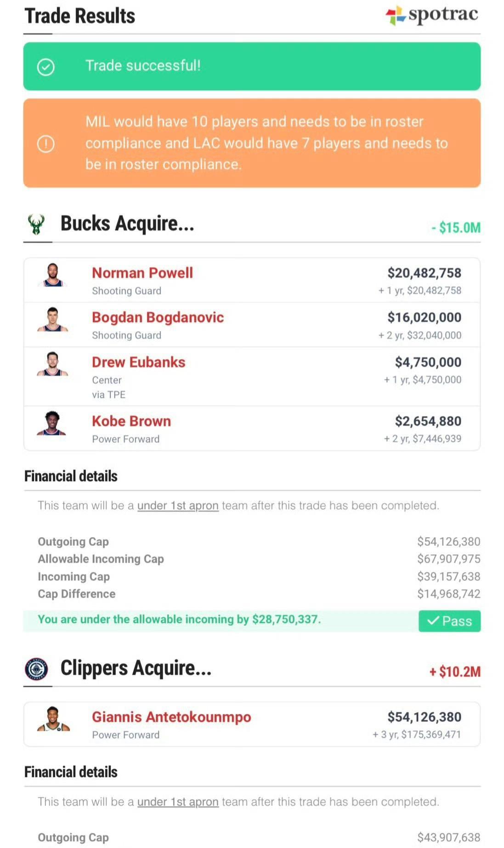Click Norman Powell's headshot photo

click(x=53, y=275)
